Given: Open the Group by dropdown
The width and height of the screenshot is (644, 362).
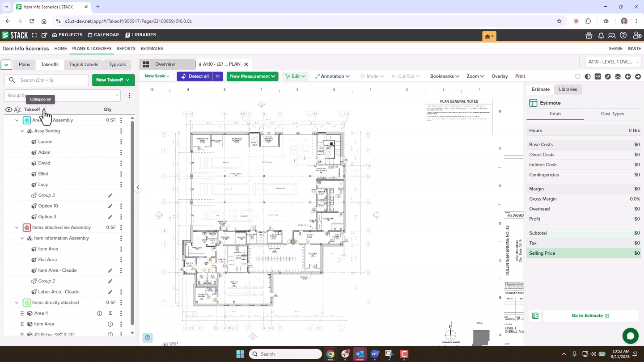Looking at the screenshot, I should click(x=63, y=95).
